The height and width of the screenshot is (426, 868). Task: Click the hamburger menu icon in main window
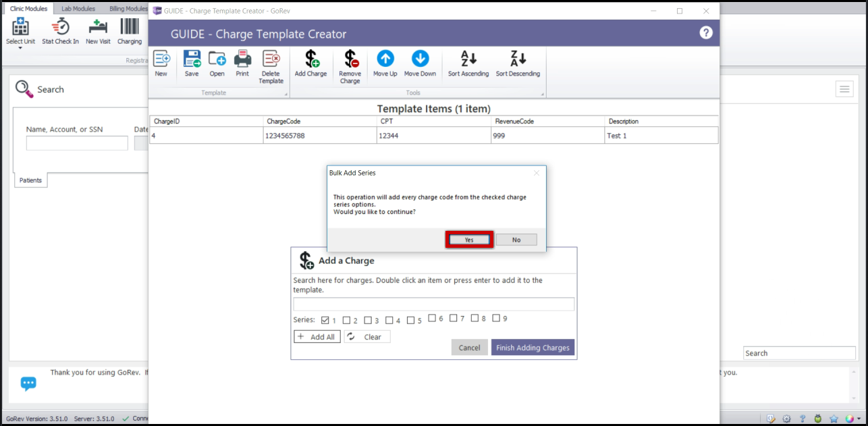(844, 89)
